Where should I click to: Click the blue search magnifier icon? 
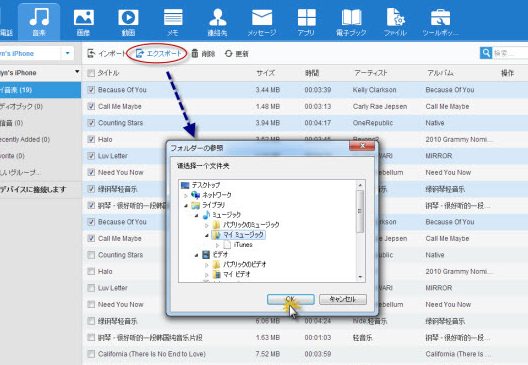486,53
